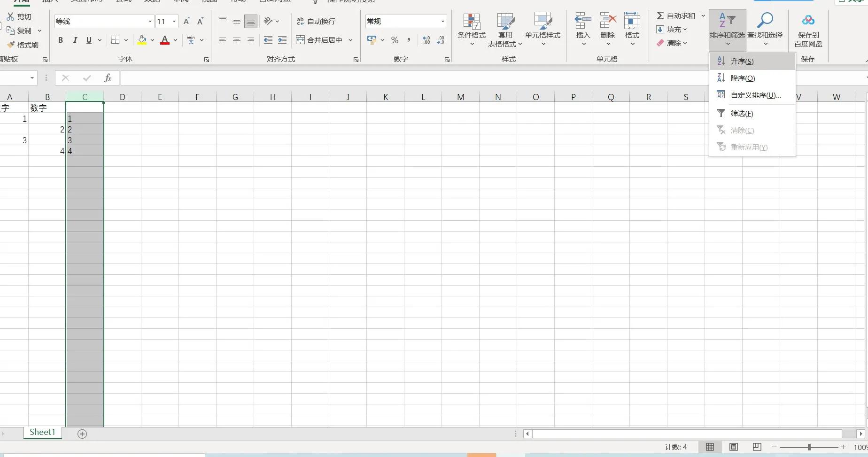
Task: Enable wrap text (自动换行)
Action: [x=316, y=21]
